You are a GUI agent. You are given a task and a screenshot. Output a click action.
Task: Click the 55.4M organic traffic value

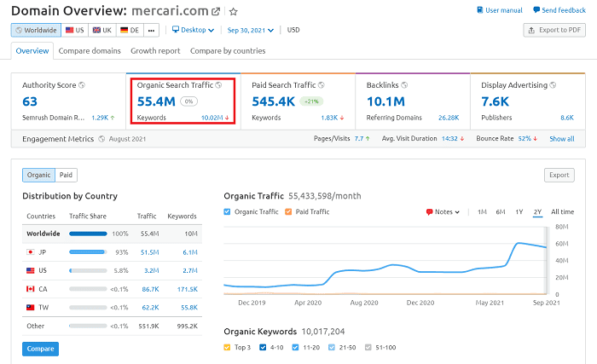(x=156, y=101)
